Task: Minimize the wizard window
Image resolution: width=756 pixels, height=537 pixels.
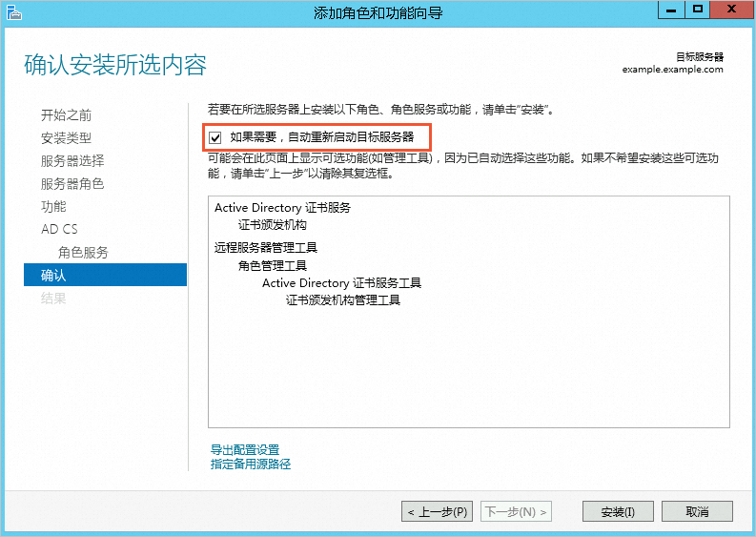Action: tap(671, 10)
